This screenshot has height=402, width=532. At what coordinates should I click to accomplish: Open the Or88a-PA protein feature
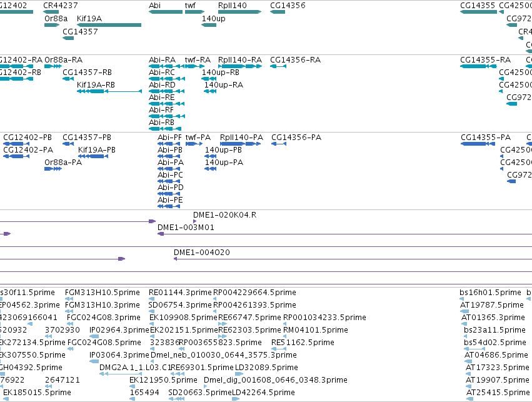pyautogui.click(x=53, y=169)
